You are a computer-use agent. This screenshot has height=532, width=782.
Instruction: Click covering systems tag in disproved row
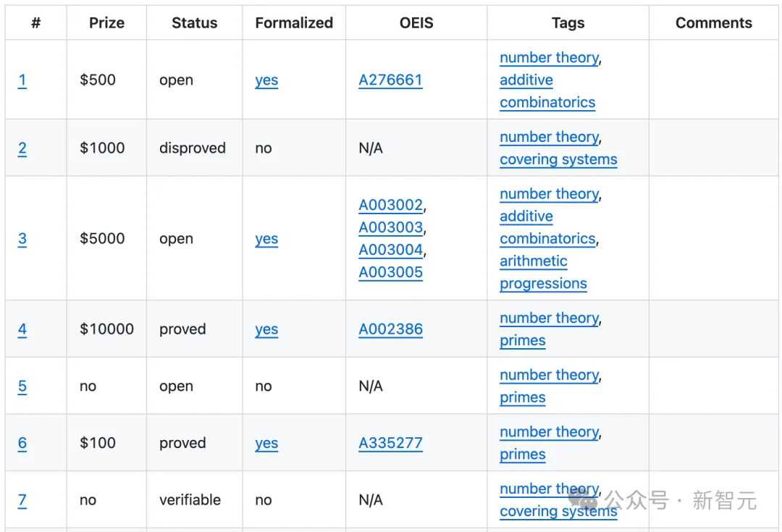pos(558,159)
